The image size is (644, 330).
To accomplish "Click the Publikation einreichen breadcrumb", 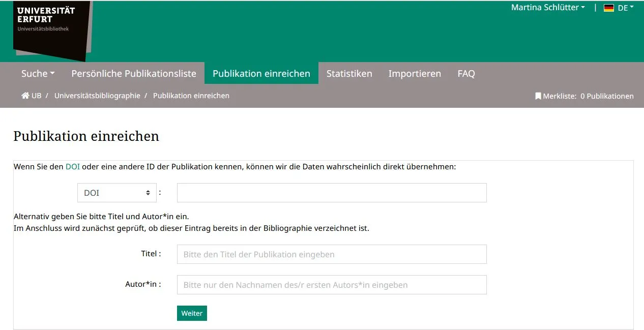I will (191, 96).
